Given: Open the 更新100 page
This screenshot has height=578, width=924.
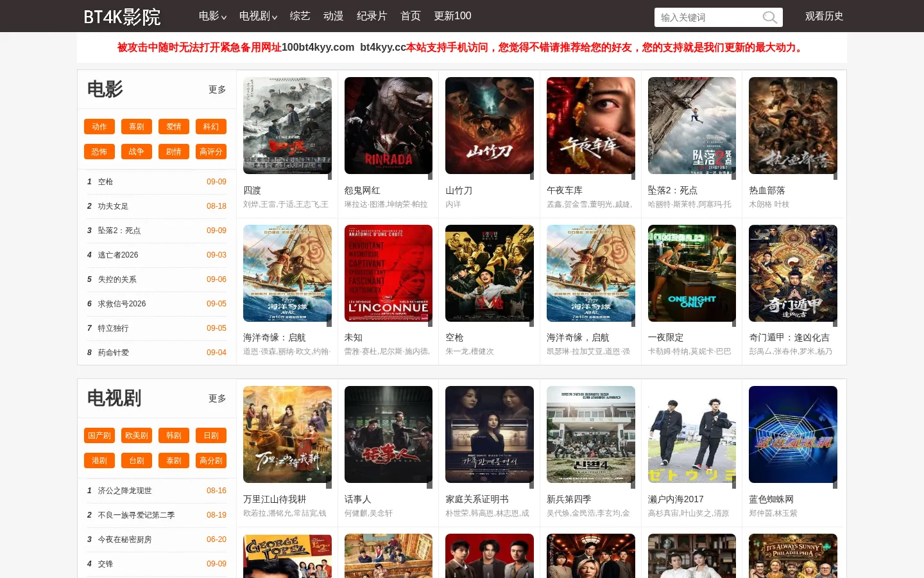Looking at the screenshot, I should (x=452, y=16).
